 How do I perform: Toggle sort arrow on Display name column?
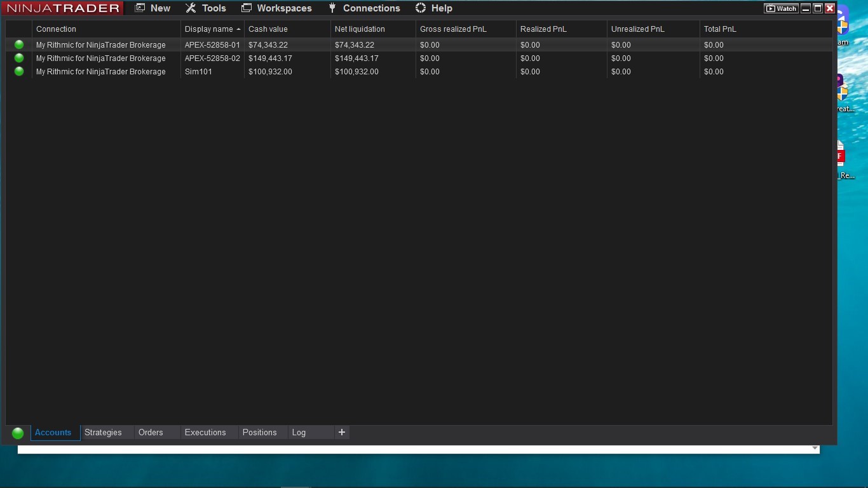click(238, 29)
